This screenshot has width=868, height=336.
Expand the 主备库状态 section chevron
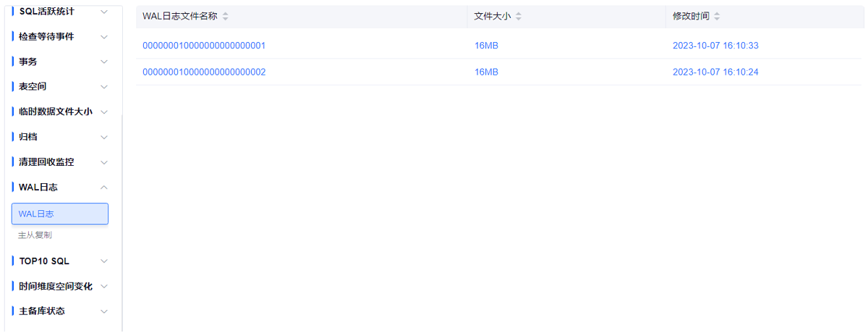pyautogui.click(x=104, y=311)
